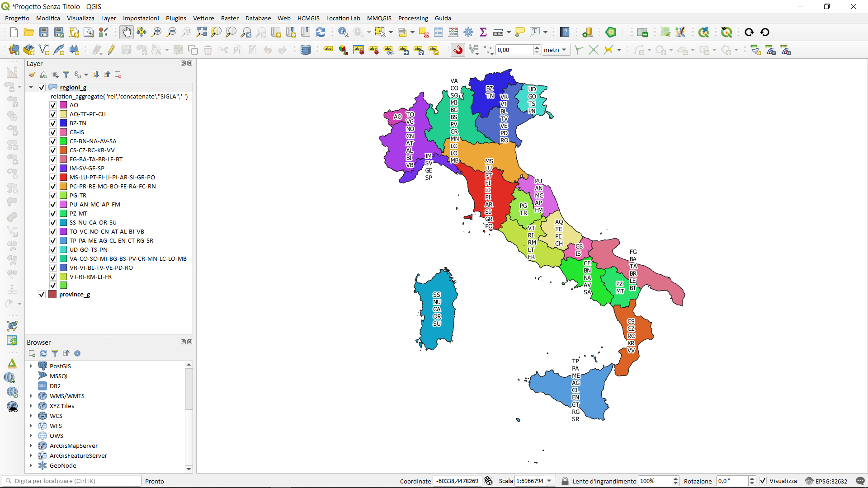Collapse the regioni_g layer tree
The width and height of the screenshot is (868, 488).
point(31,87)
